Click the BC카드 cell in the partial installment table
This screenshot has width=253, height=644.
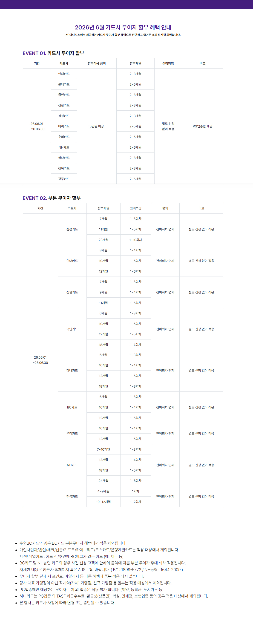coord(72,407)
